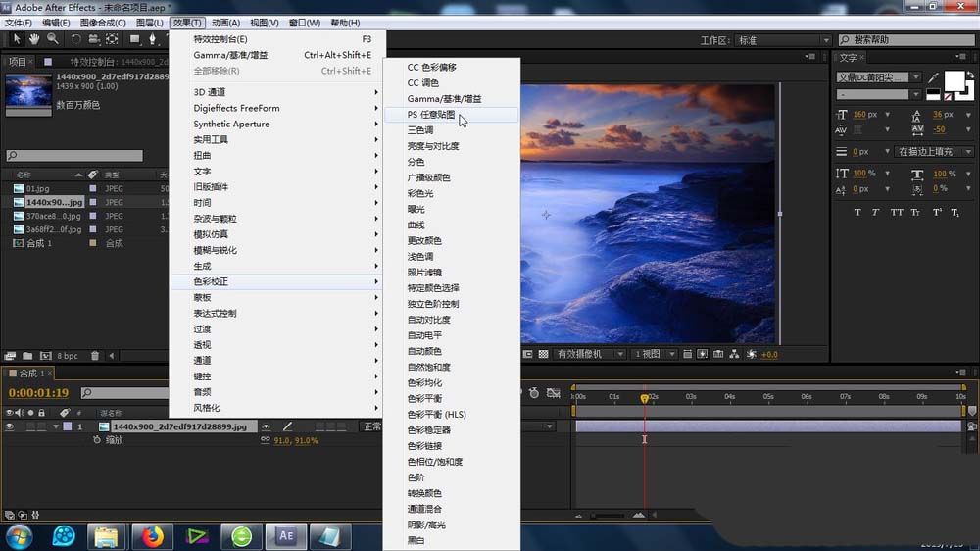Create new folder in project panel
The height and width of the screenshot is (551, 980).
tap(27, 356)
